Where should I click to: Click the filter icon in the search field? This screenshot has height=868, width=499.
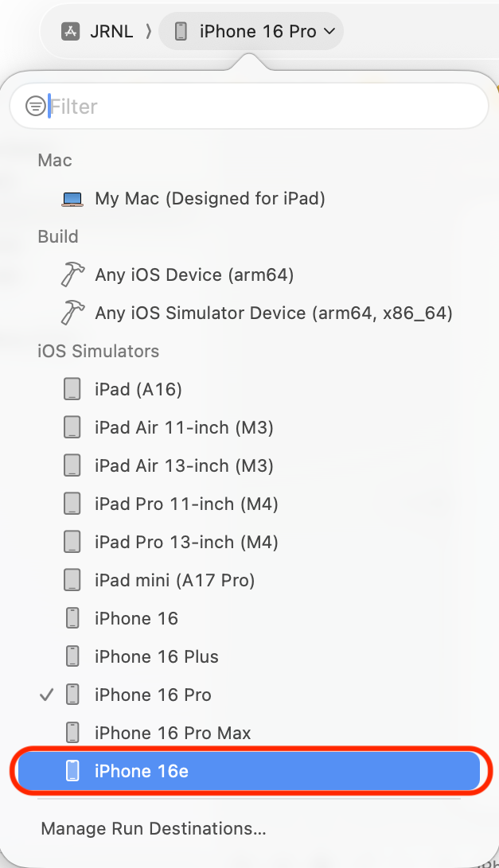pyautogui.click(x=35, y=104)
